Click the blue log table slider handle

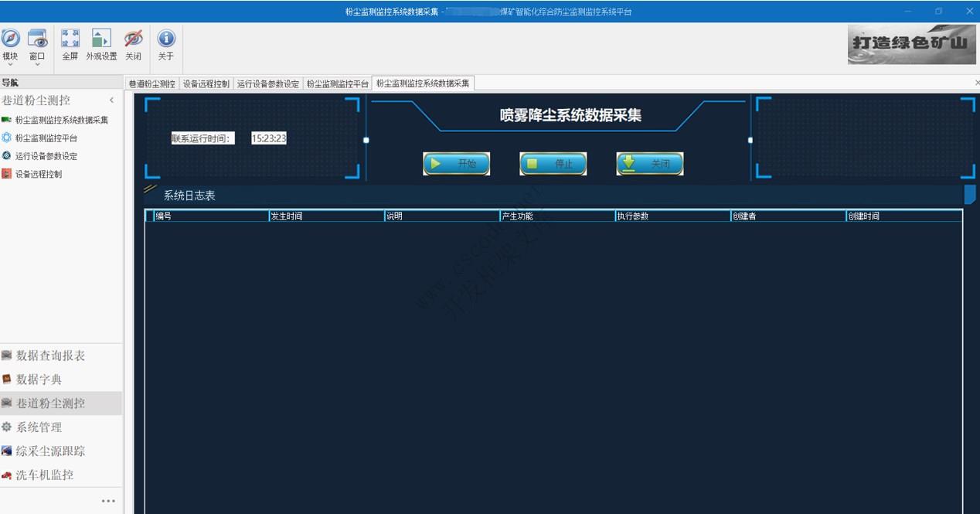click(971, 195)
